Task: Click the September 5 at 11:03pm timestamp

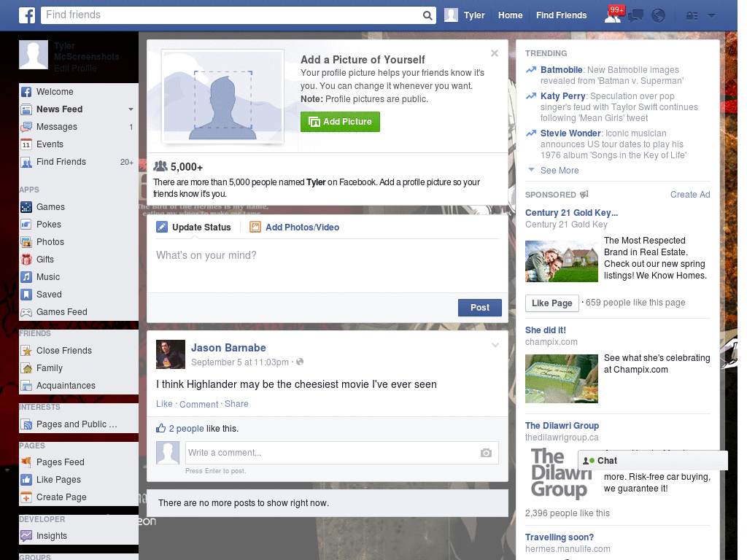Action: (239, 362)
